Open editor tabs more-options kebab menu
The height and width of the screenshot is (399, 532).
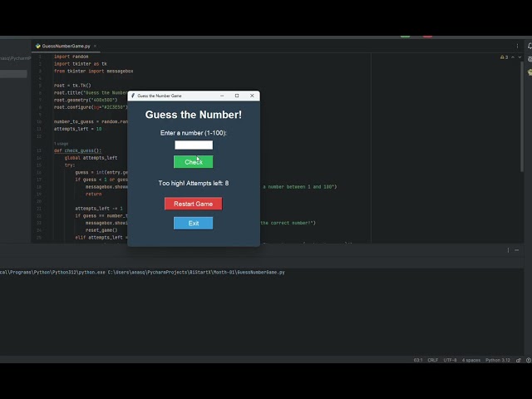click(517, 47)
